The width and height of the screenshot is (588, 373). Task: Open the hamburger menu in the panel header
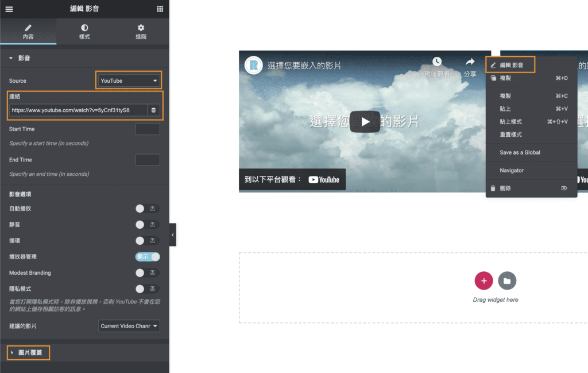click(9, 9)
